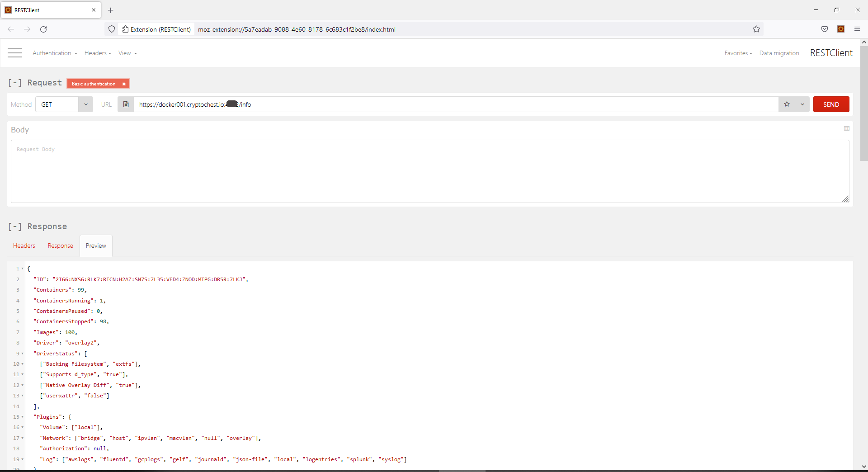
Task: Close the RESTClient tab
Action: [x=94, y=10]
